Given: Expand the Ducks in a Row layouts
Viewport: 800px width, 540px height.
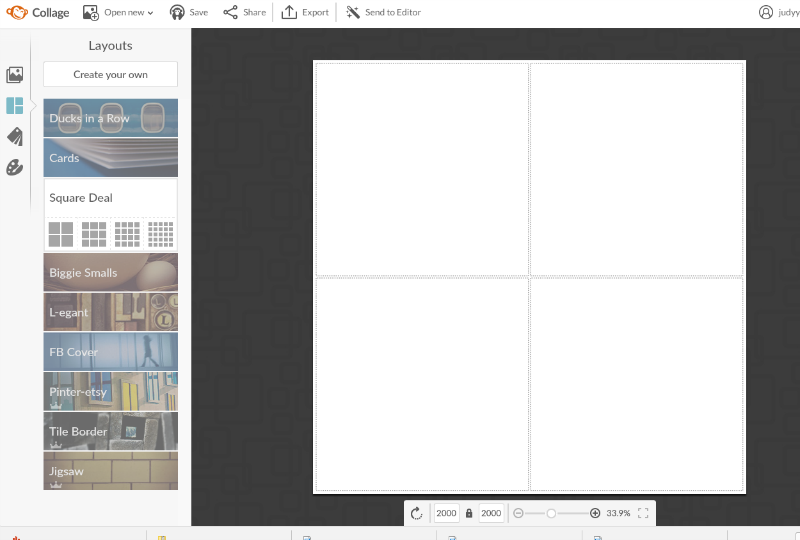Looking at the screenshot, I should (x=110, y=118).
